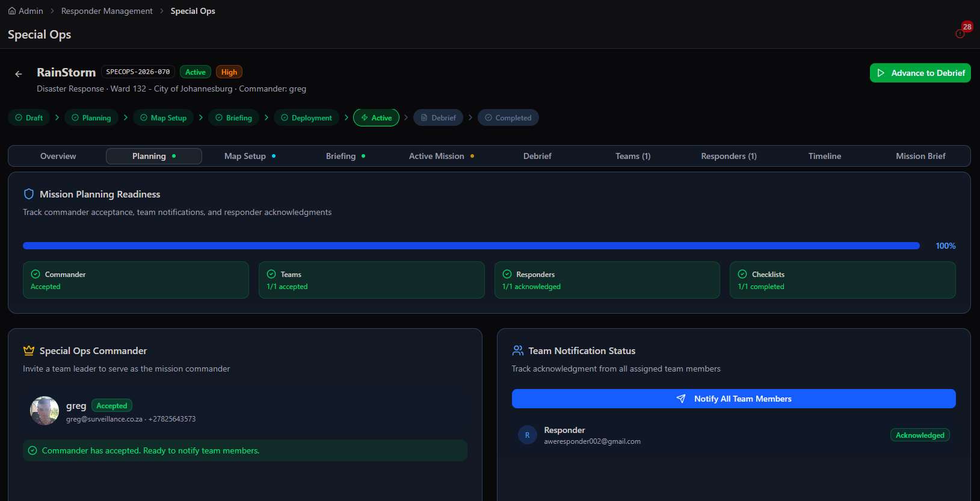Viewport: 980px width, 501px height.
Task: Open the alerts icon showing 28
Action: point(961,33)
